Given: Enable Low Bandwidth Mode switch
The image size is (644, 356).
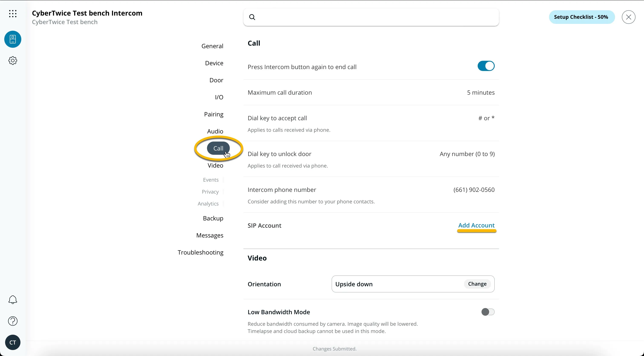Looking at the screenshot, I should click(488, 312).
